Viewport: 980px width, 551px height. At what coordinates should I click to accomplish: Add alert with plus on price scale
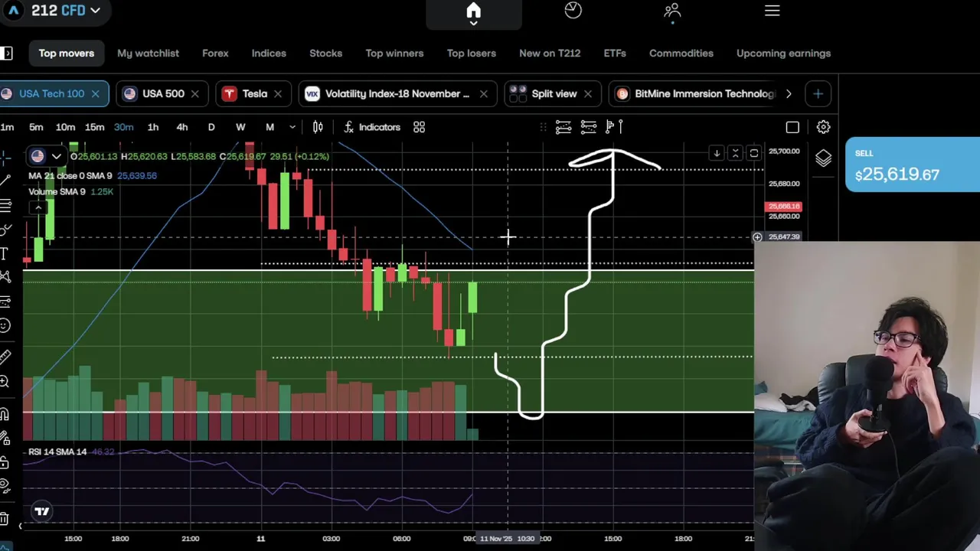757,237
